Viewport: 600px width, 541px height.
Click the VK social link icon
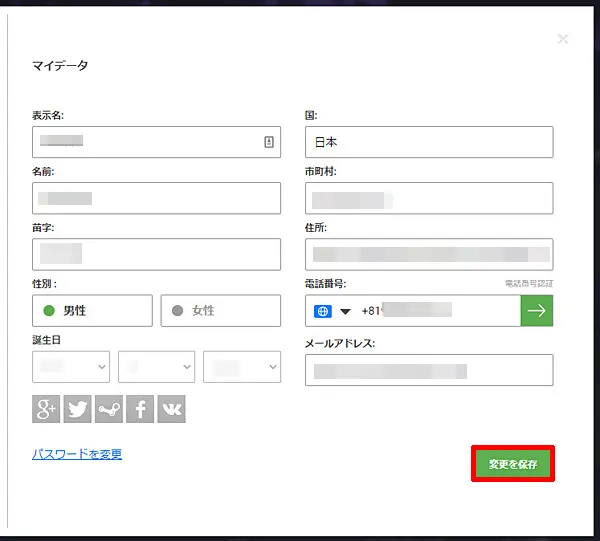(171, 409)
